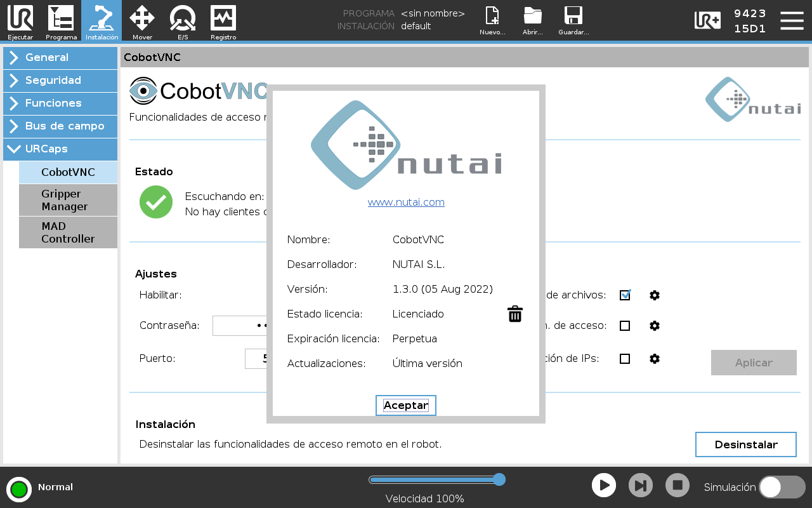Screen dimensions: 812x508
Task: Click the Aplicar button
Action: point(754,363)
